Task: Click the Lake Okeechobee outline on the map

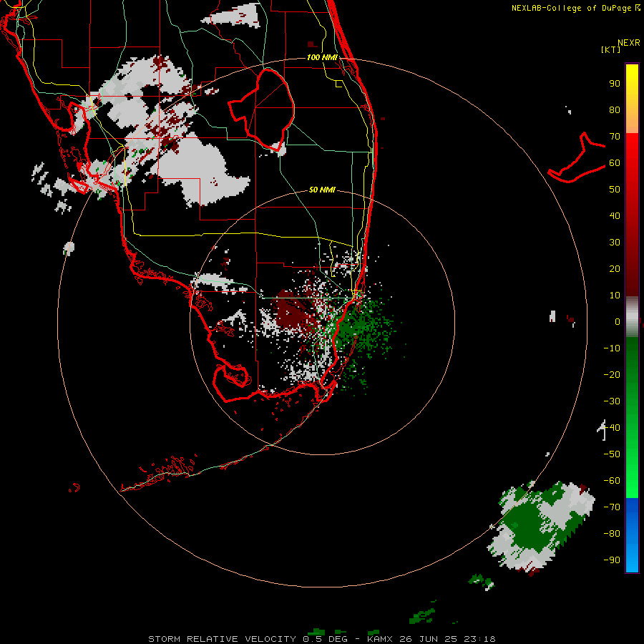Action: 262,109
